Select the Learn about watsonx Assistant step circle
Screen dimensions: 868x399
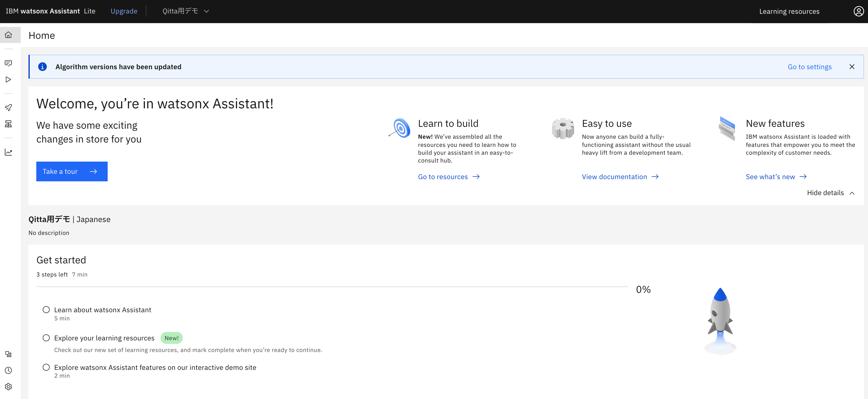[x=46, y=309]
